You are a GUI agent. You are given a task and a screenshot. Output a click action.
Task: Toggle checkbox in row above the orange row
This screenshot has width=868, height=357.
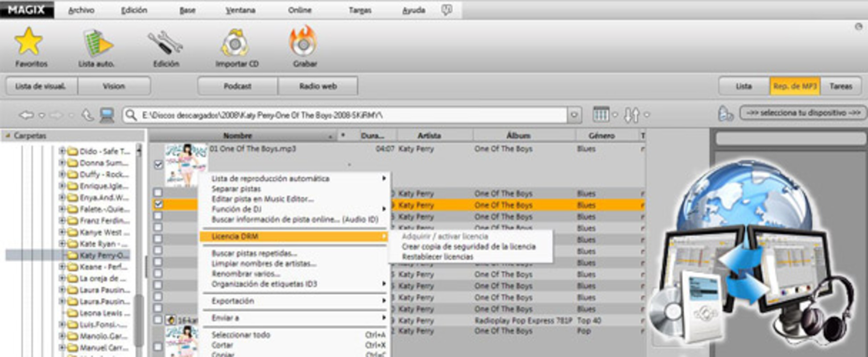158,192
